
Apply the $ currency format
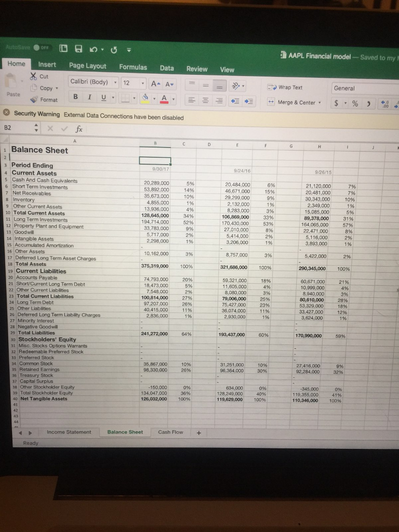[x=336, y=103]
